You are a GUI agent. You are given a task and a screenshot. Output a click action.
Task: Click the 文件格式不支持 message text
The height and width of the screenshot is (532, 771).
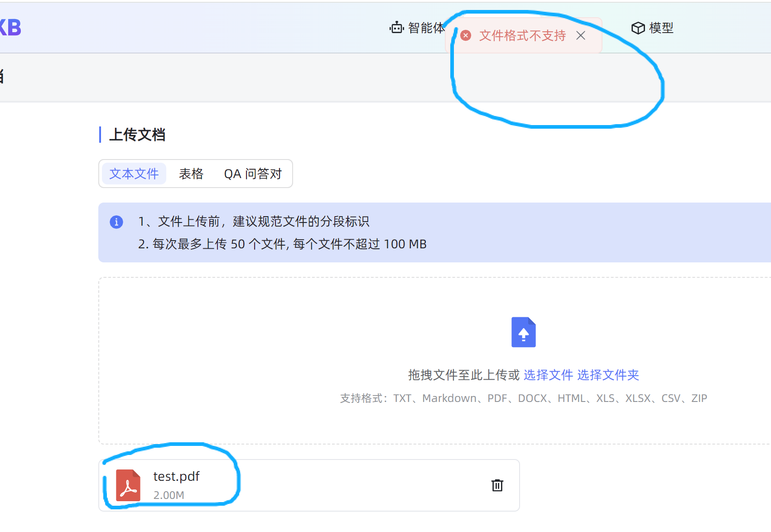click(522, 35)
